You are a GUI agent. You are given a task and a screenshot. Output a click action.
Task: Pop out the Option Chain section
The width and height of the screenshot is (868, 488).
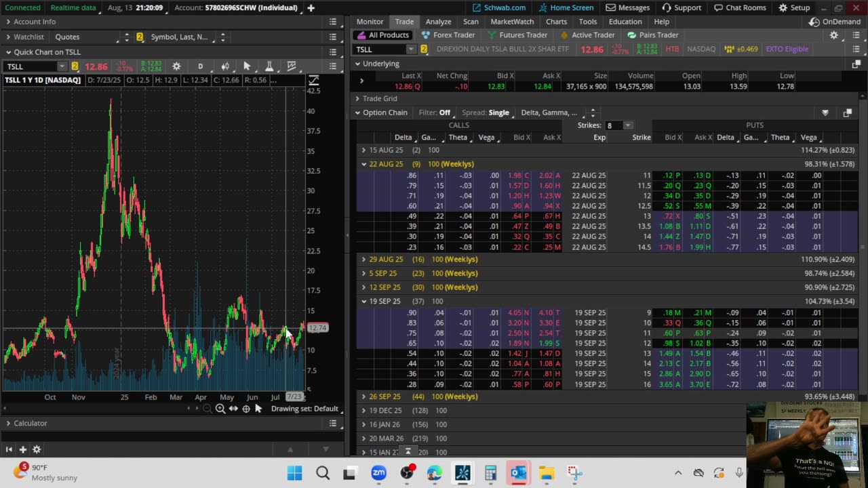click(x=847, y=113)
